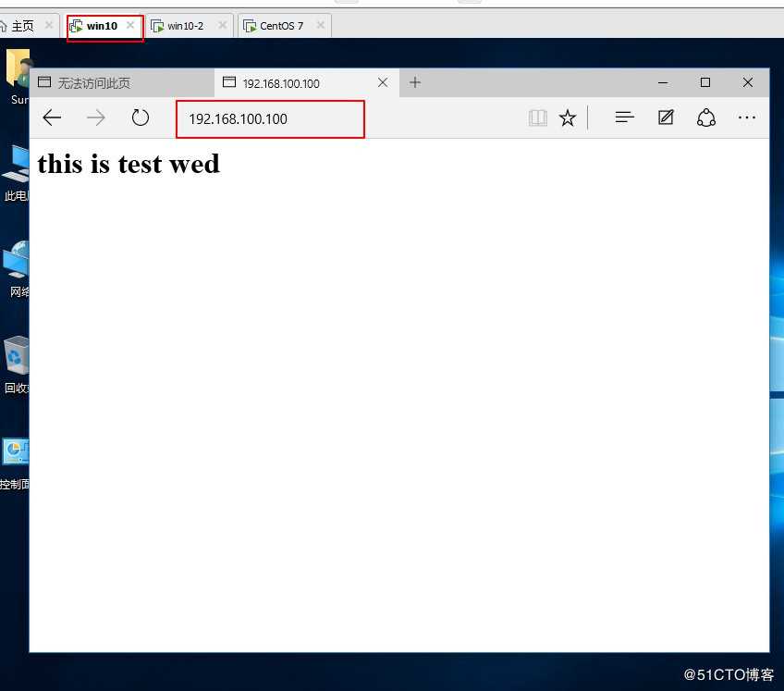
Task: Close the CentOS 7 VM tab
Action: tap(321, 25)
